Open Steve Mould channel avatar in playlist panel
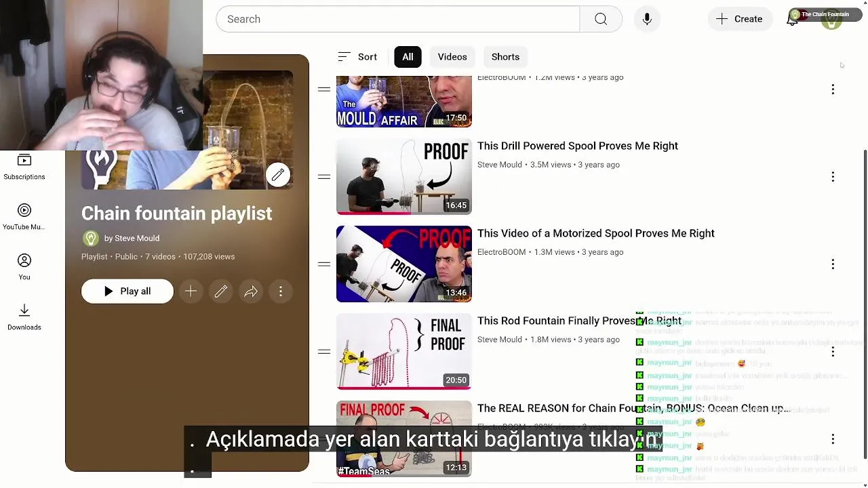 (90, 239)
